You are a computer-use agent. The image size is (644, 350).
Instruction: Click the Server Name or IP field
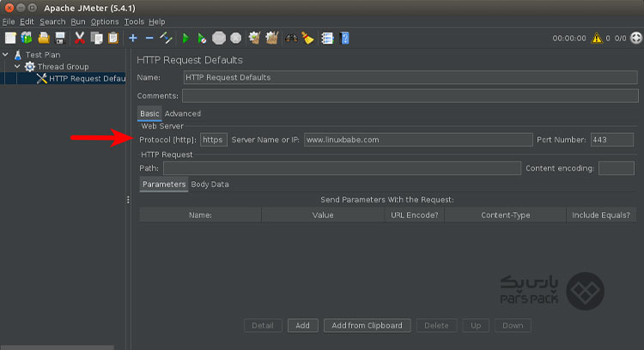point(418,140)
